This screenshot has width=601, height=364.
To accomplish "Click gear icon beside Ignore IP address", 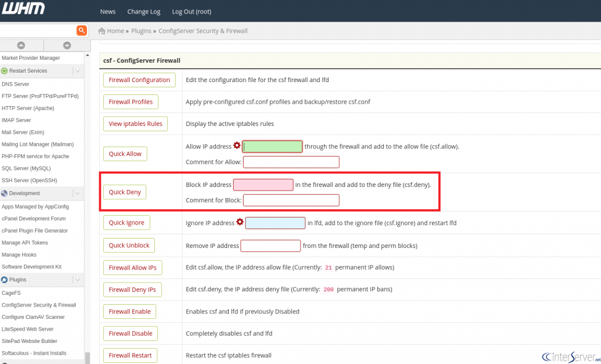I will click(240, 222).
